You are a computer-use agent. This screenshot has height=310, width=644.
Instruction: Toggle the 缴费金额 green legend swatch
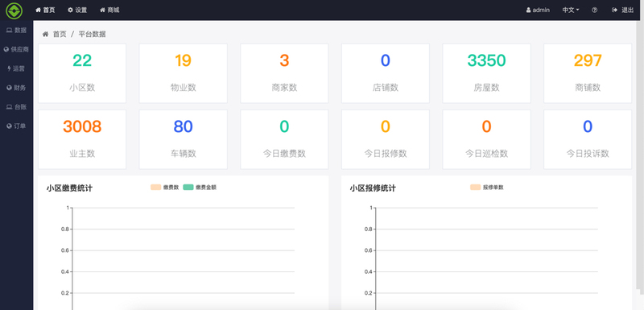(188, 188)
